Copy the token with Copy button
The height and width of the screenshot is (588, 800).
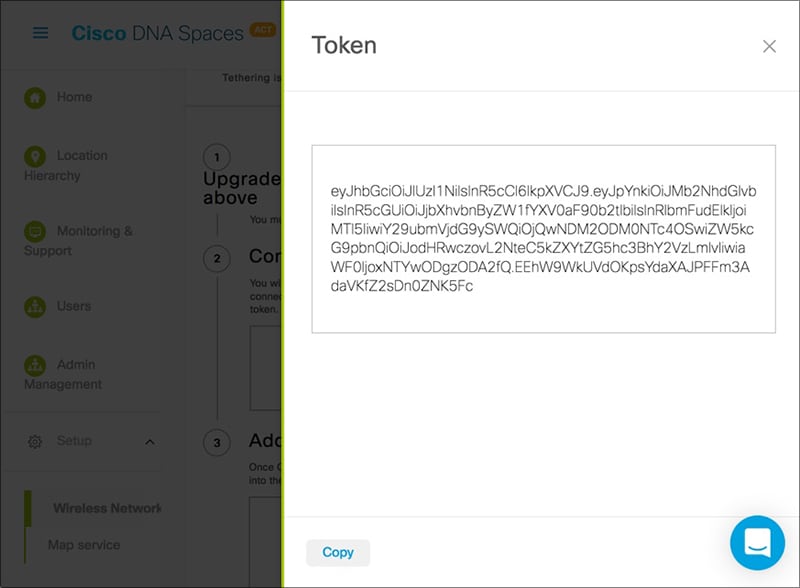338,552
